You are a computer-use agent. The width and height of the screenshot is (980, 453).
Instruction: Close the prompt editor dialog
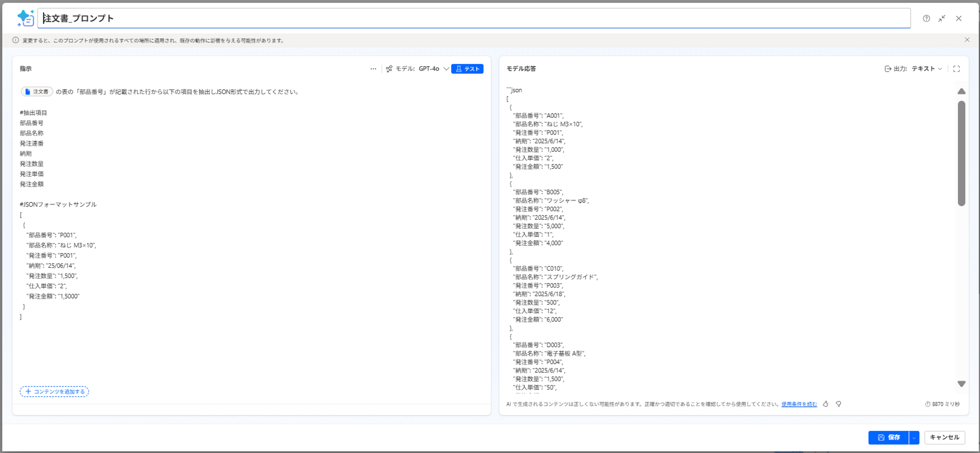(959, 19)
